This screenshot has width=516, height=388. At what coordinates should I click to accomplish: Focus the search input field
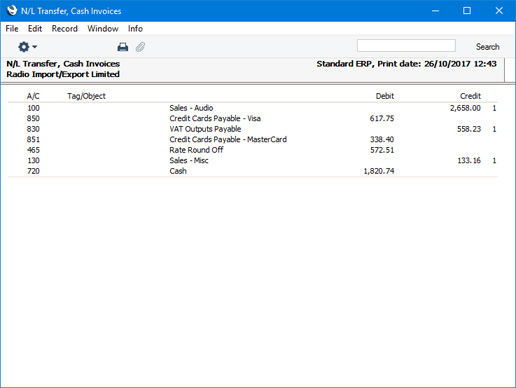coord(406,46)
